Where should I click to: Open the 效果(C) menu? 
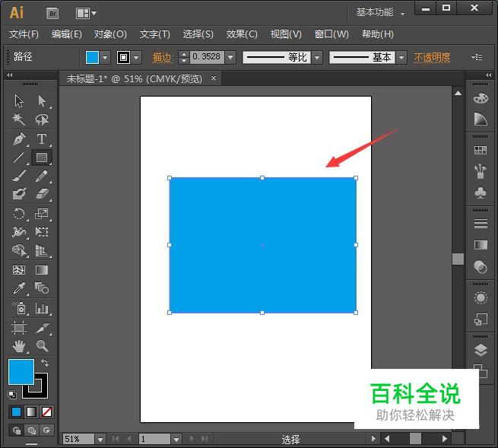pyautogui.click(x=242, y=34)
